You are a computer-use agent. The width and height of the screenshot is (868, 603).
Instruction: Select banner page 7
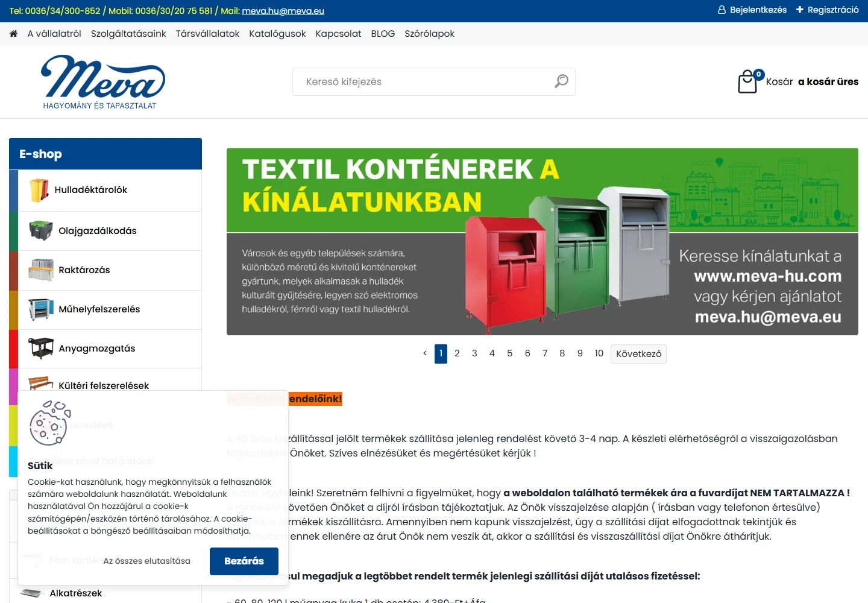tap(545, 353)
